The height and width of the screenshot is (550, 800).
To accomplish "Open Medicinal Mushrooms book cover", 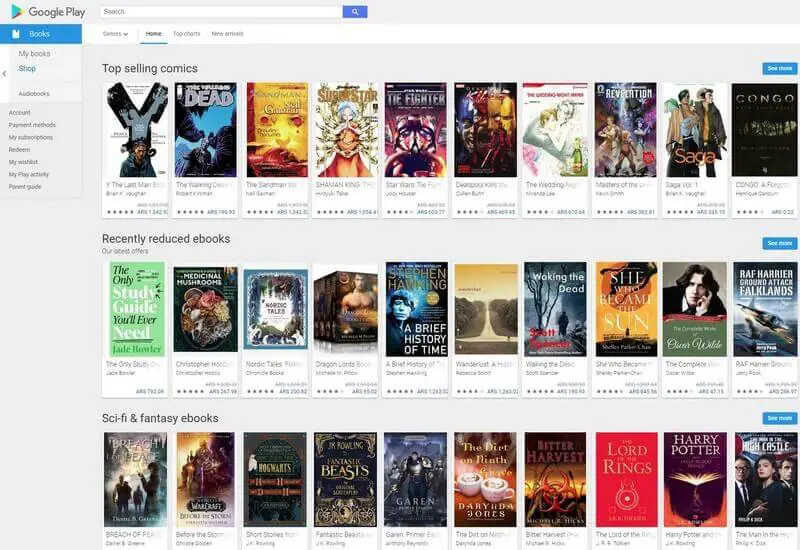I will 205,309.
